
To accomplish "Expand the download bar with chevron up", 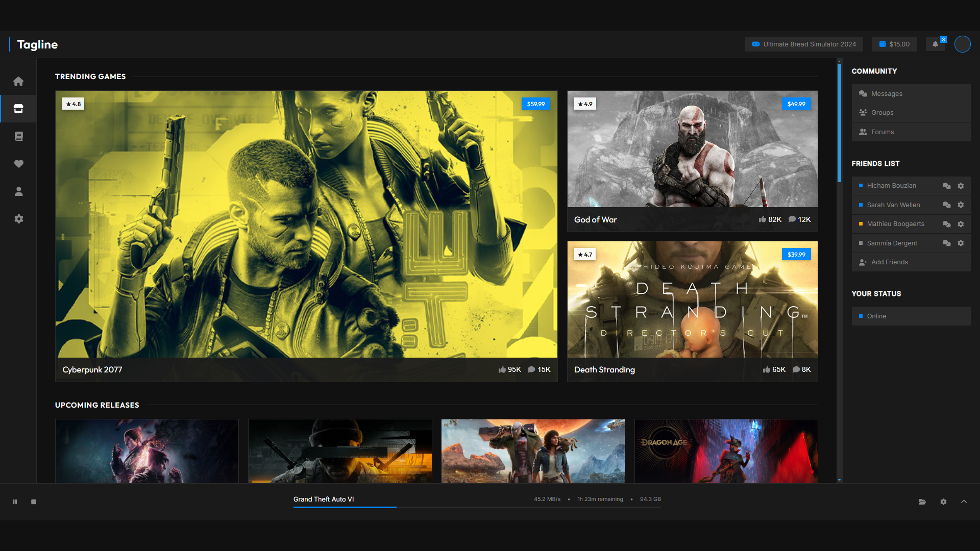I will (x=964, y=502).
